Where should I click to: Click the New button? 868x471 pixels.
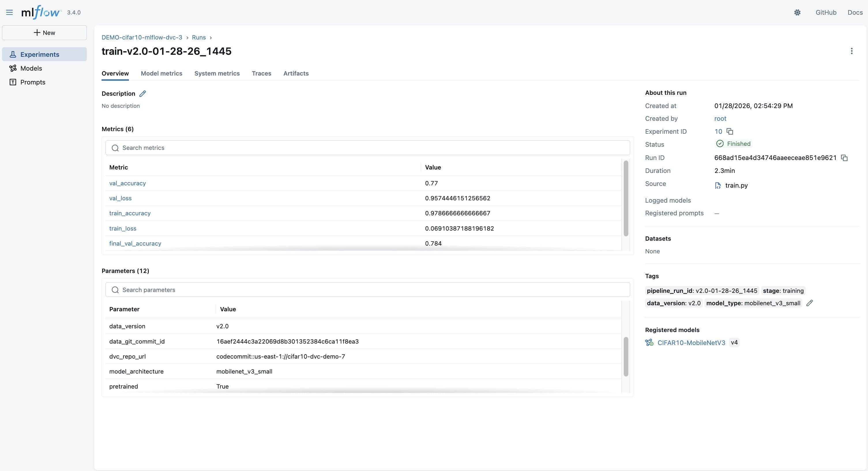[44, 33]
